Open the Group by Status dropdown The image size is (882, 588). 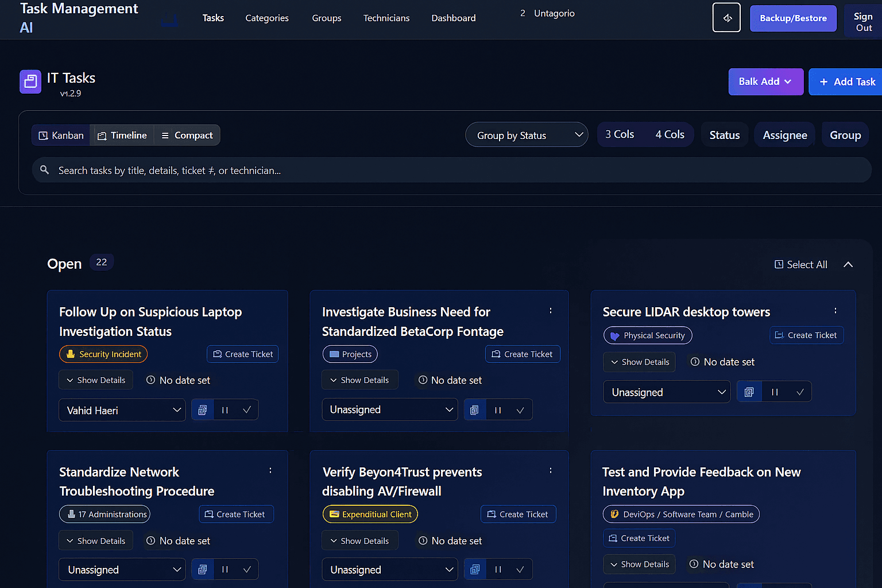point(526,134)
